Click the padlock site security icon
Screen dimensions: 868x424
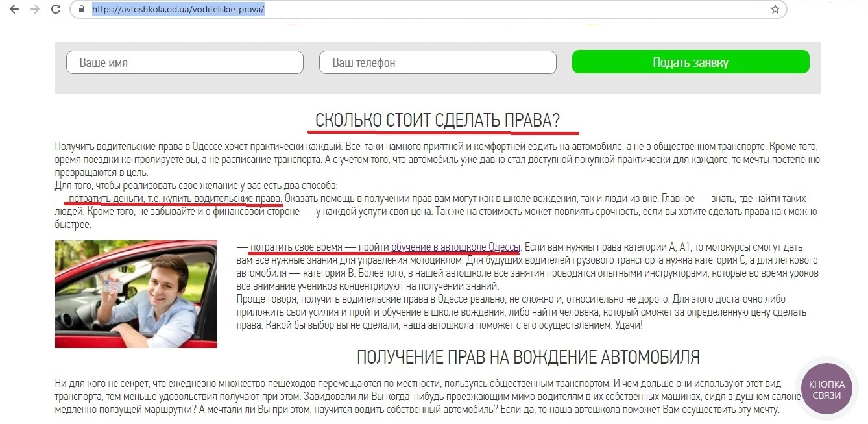pos(82,10)
